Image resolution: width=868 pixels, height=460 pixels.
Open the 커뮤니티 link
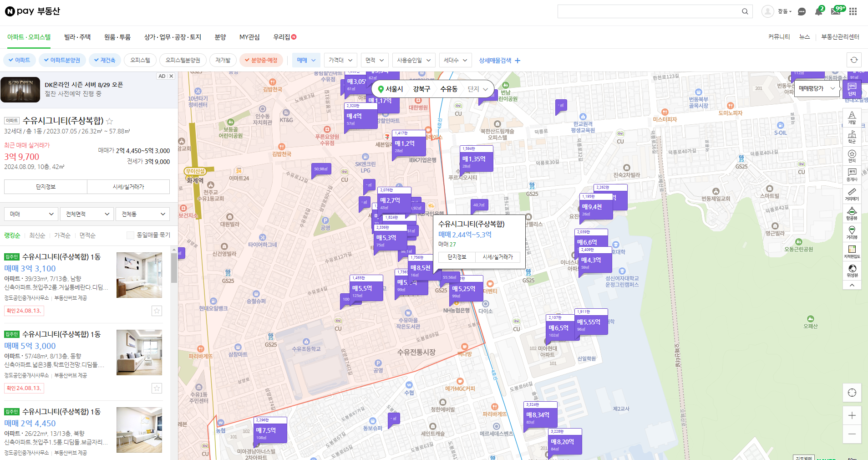[779, 37]
